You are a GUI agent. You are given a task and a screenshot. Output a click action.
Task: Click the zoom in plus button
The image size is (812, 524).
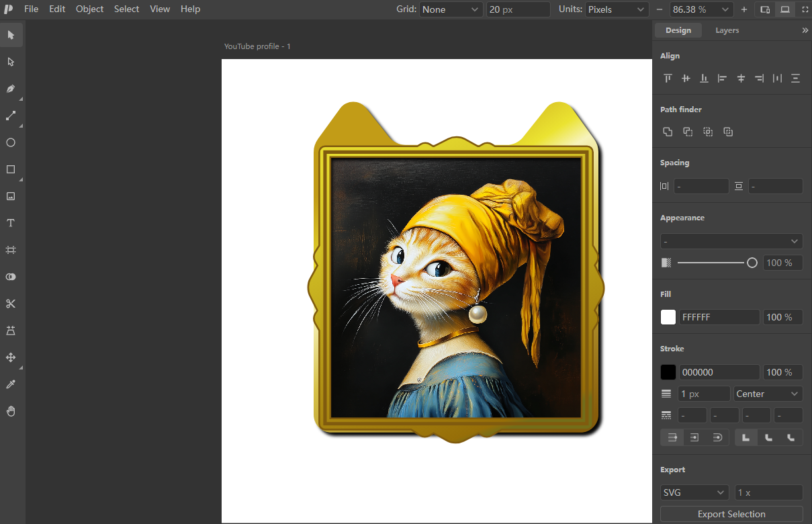click(743, 9)
